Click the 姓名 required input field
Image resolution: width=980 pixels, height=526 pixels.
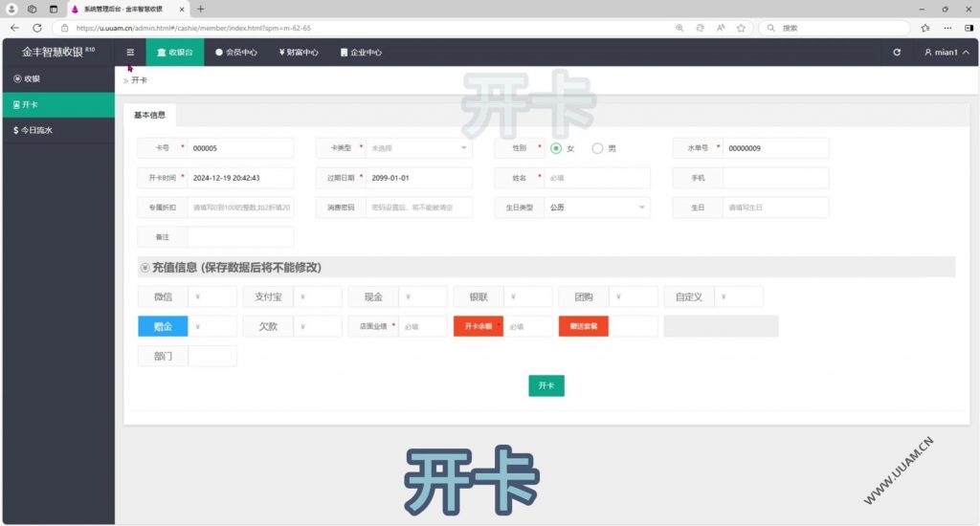(x=597, y=178)
